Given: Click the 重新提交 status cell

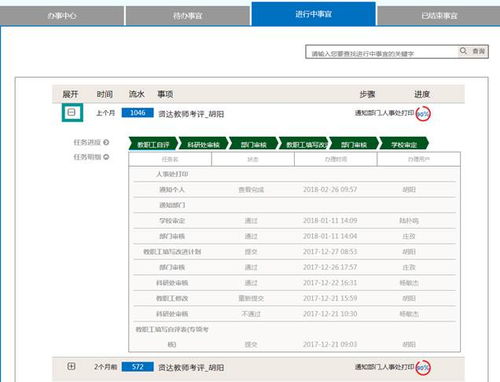Looking at the screenshot, I should (x=251, y=298).
